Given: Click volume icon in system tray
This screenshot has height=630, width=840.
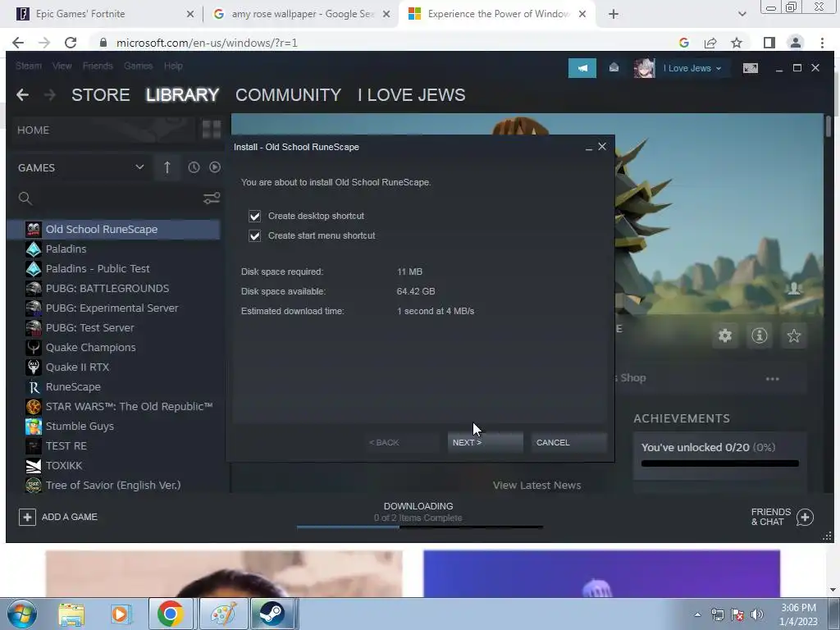Looking at the screenshot, I should click(757, 614).
